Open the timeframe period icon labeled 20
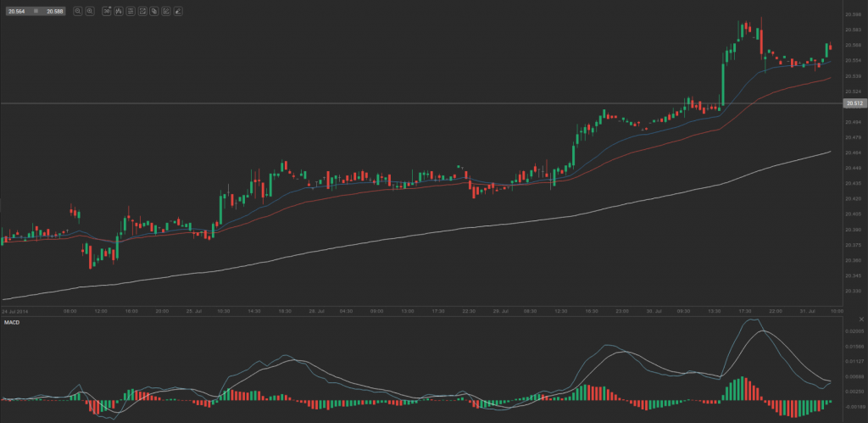This screenshot has height=423, width=868. [x=106, y=12]
